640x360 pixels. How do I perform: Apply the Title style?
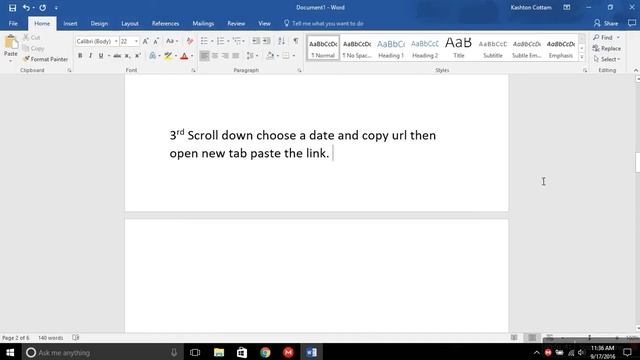458,48
